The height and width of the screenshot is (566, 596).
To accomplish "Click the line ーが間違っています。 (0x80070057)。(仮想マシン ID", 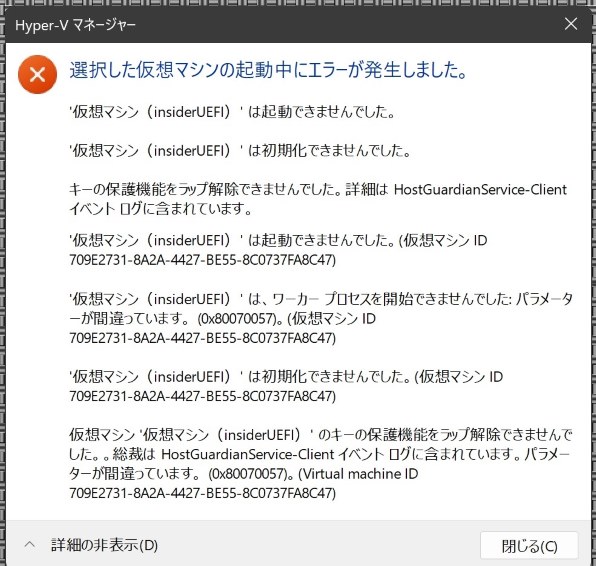I will tap(222, 319).
